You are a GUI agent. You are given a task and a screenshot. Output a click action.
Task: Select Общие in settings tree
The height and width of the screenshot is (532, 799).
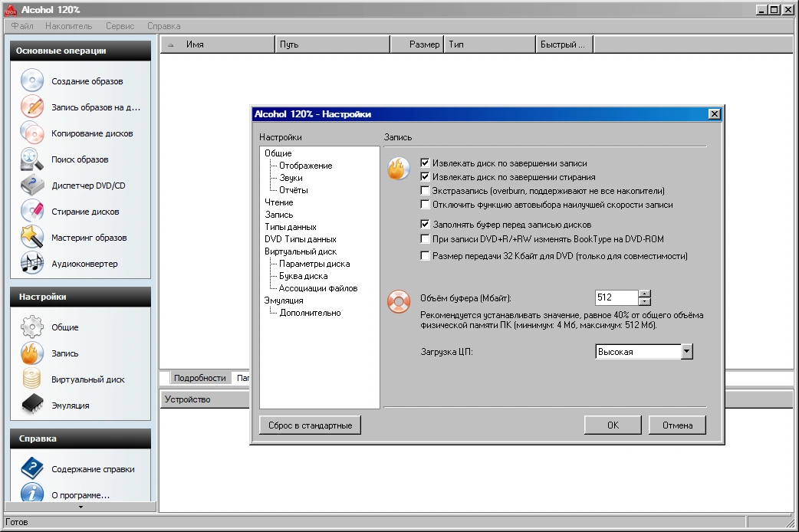point(278,153)
